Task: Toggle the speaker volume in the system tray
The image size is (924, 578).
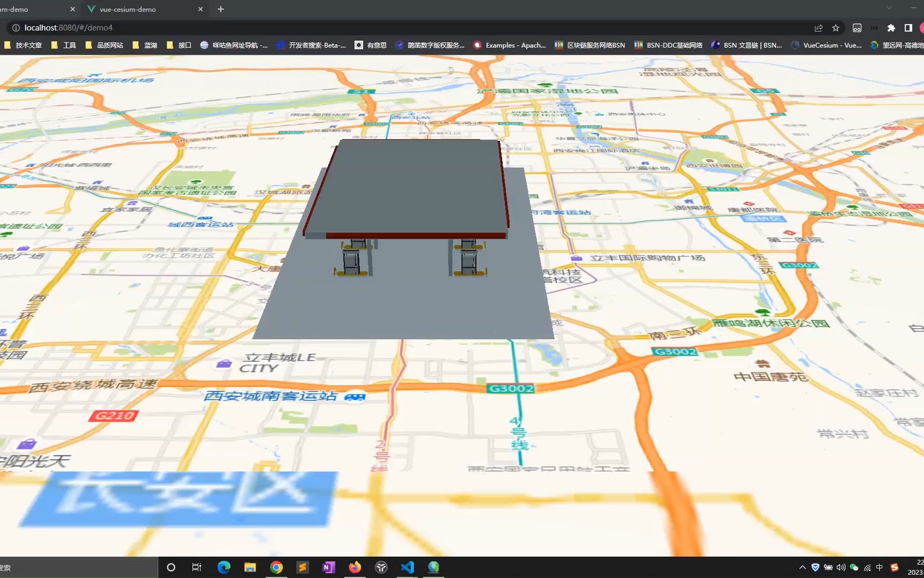Action: point(841,567)
